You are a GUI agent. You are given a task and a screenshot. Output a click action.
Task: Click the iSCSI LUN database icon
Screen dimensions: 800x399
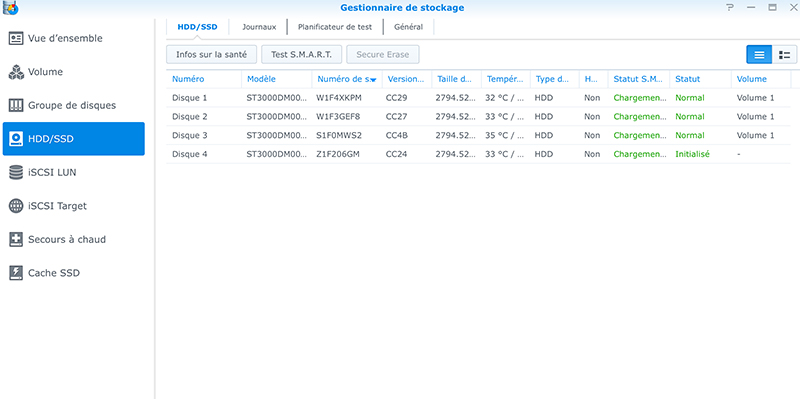pyautogui.click(x=16, y=172)
